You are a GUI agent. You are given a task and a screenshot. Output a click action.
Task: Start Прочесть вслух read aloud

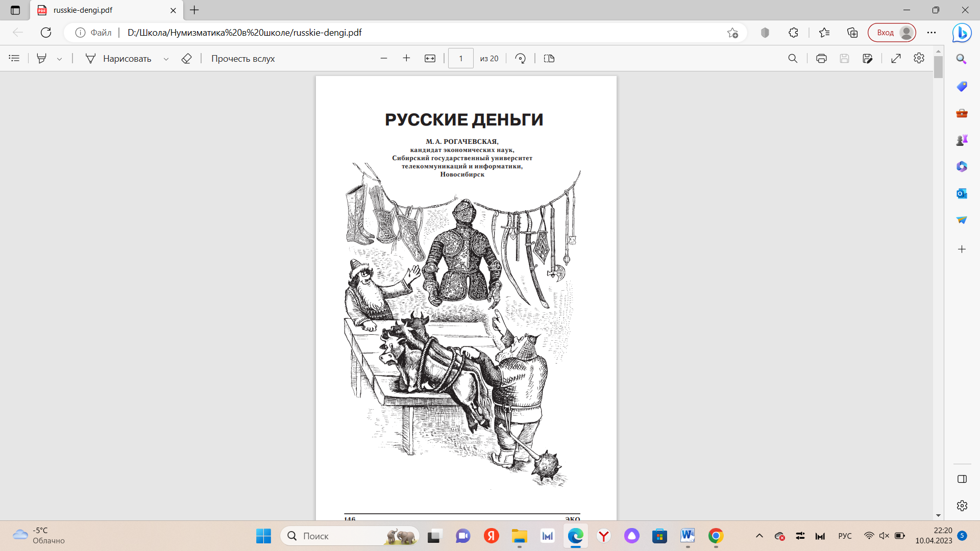click(x=243, y=58)
